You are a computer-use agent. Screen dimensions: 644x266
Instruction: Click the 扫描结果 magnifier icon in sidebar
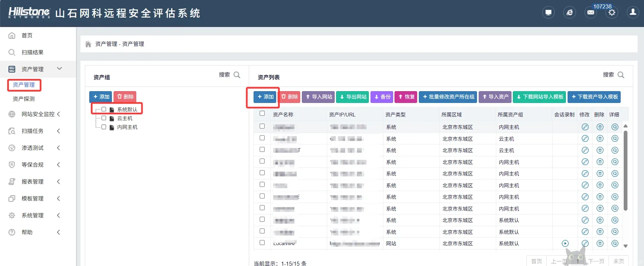[12, 52]
